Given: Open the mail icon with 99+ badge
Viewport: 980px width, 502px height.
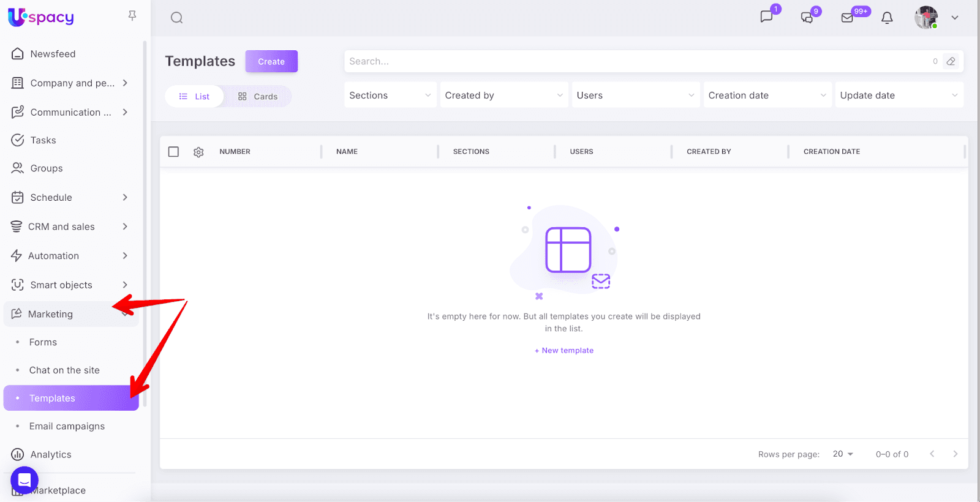Looking at the screenshot, I should click(x=848, y=18).
